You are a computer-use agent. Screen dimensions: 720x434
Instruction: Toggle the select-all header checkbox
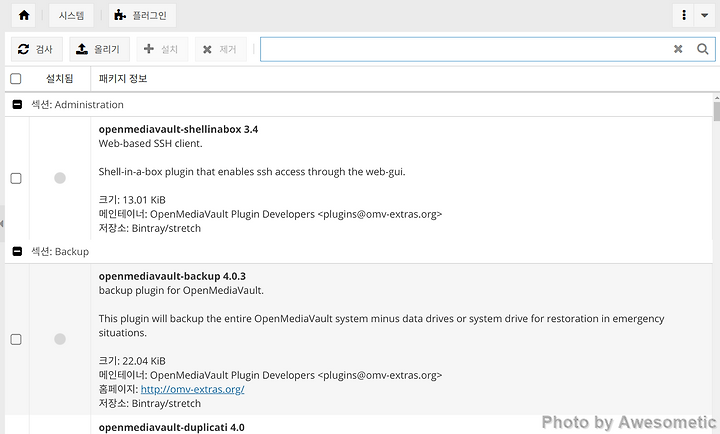16,79
